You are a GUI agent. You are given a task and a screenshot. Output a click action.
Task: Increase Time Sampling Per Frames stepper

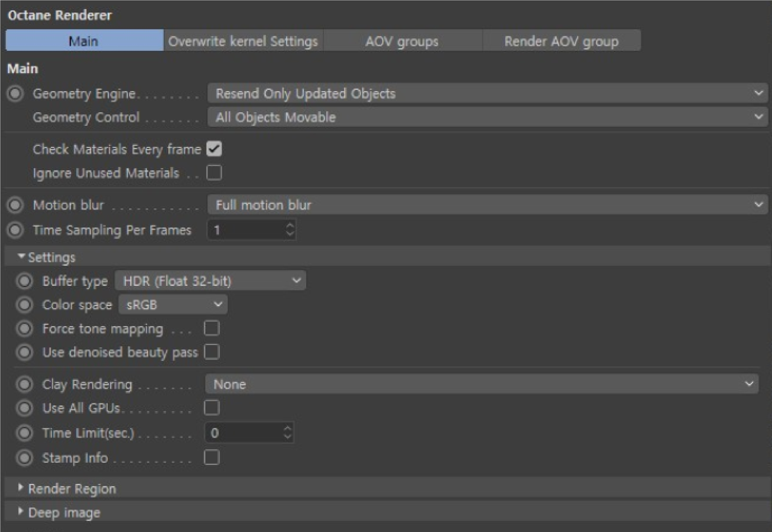click(290, 226)
